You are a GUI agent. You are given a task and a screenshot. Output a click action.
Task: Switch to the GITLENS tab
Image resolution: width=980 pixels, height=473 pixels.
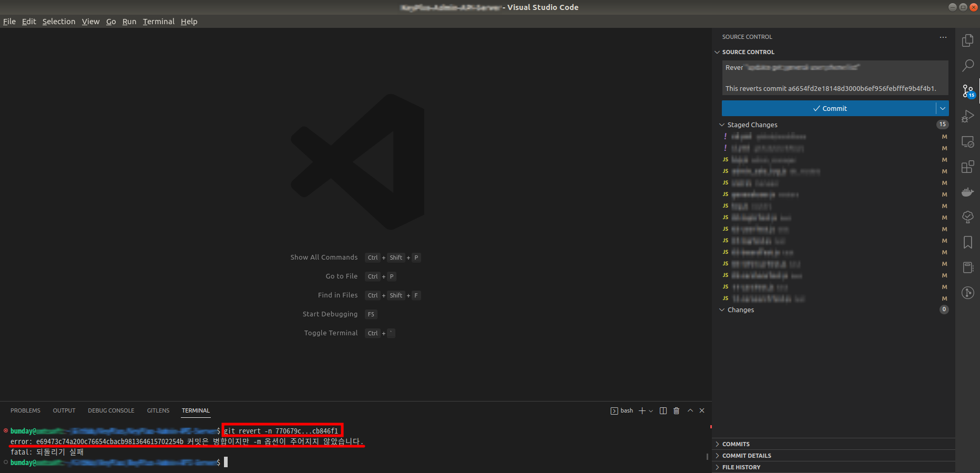coord(158,410)
